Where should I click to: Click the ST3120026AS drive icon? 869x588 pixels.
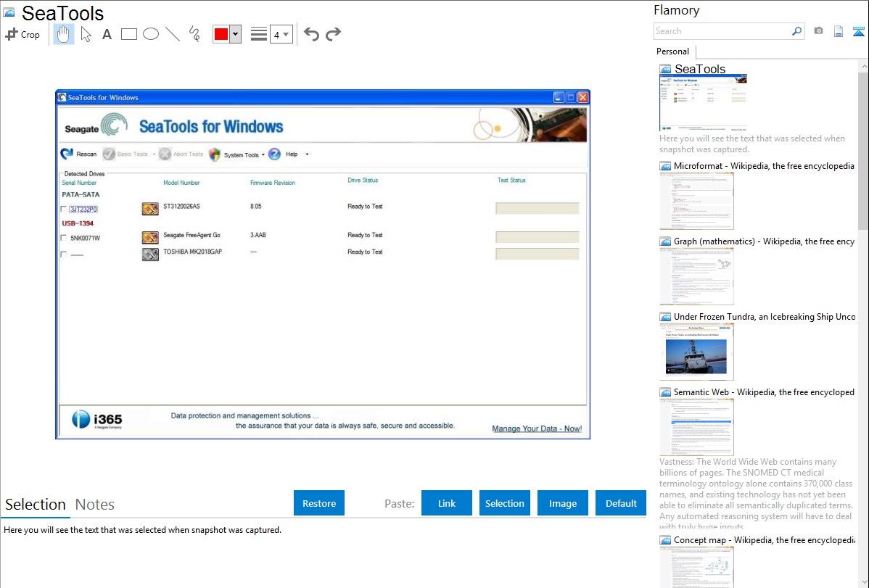(150, 208)
